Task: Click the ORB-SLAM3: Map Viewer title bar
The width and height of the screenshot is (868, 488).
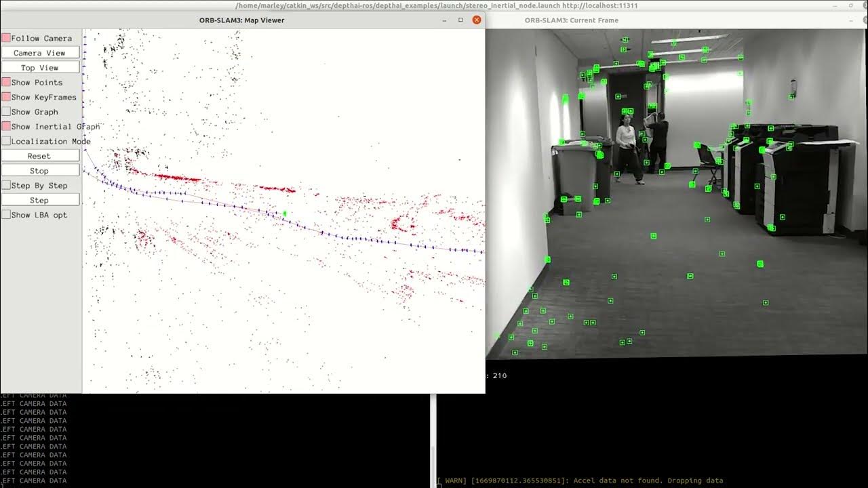Action: click(x=242, y=20)
